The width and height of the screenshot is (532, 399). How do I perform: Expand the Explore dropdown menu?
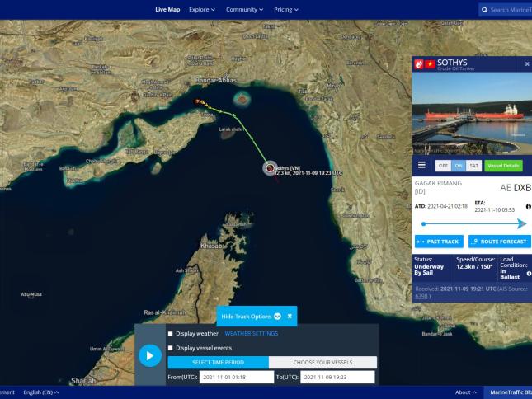201,10
